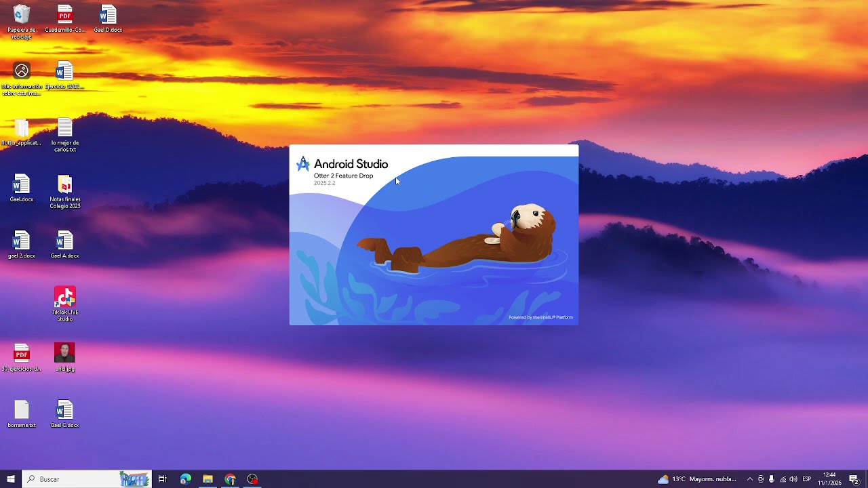This screenshot has width=868, height=488.
Task: Select the Gael A.docx desktop file
Action: (x=65, y=245)
